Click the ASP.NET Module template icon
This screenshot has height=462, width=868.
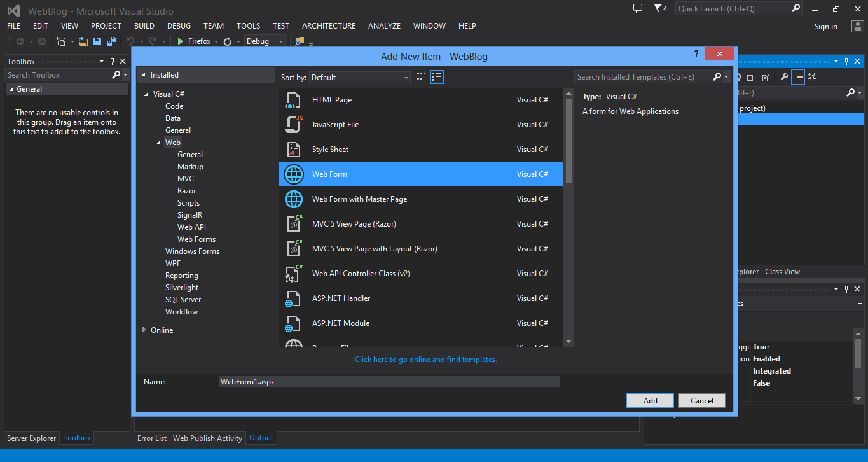[293, 323]
